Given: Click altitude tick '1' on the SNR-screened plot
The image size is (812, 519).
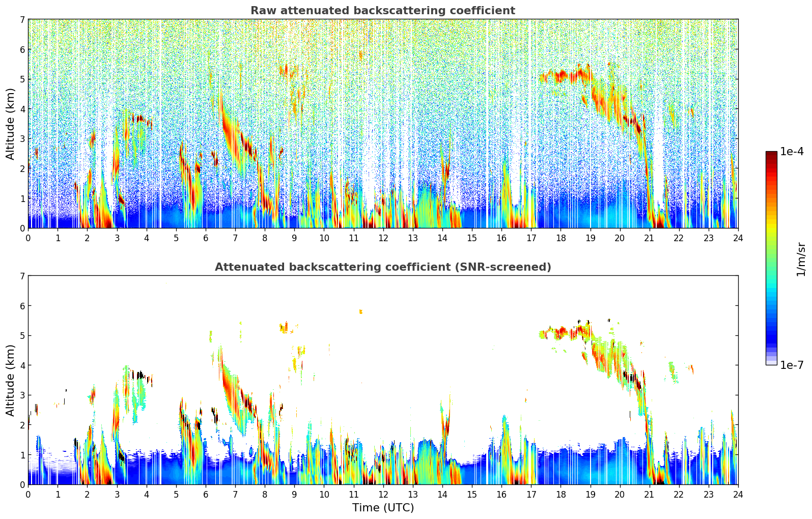Looking at the screenshot, I should (22, 454).
